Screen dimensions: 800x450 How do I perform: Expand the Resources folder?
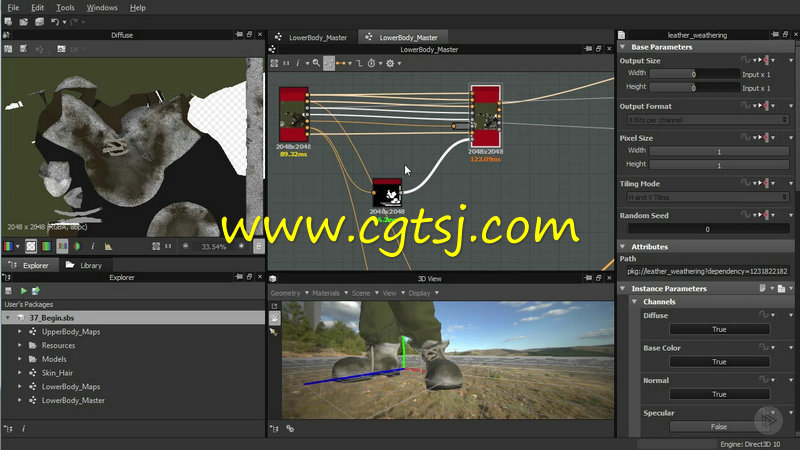coord(19,345)
